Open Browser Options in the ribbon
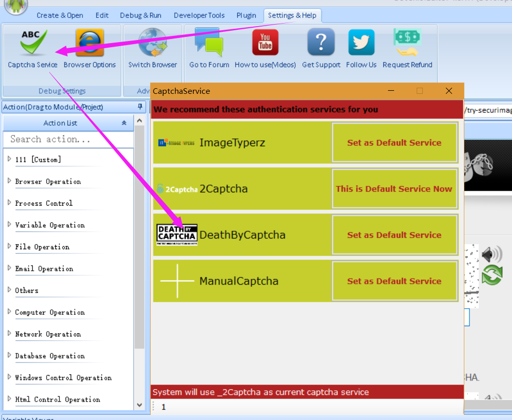The width and height of the screenshot is (512, 420). [90, 44]
